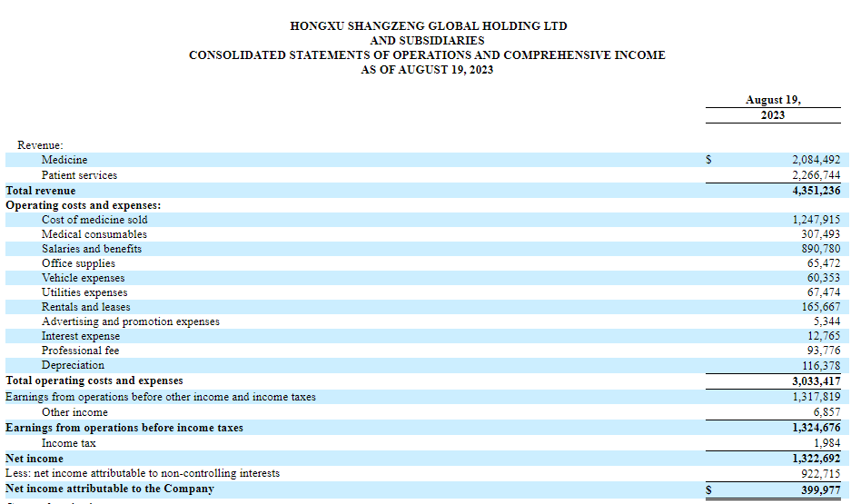The width and height of the screenshot is (851, 504).
Task: Click Operating costs and expenses: heading
Action: click(x=83, y=205)
